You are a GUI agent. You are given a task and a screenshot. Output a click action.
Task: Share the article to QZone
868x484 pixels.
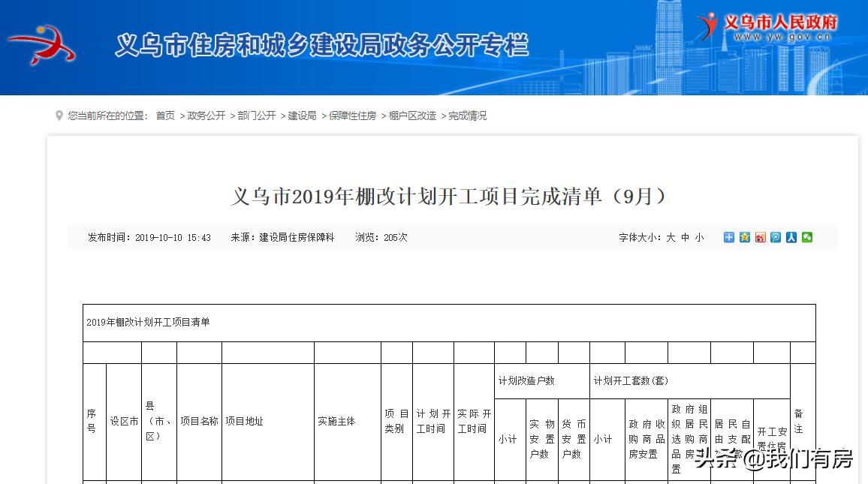[744, 237]
